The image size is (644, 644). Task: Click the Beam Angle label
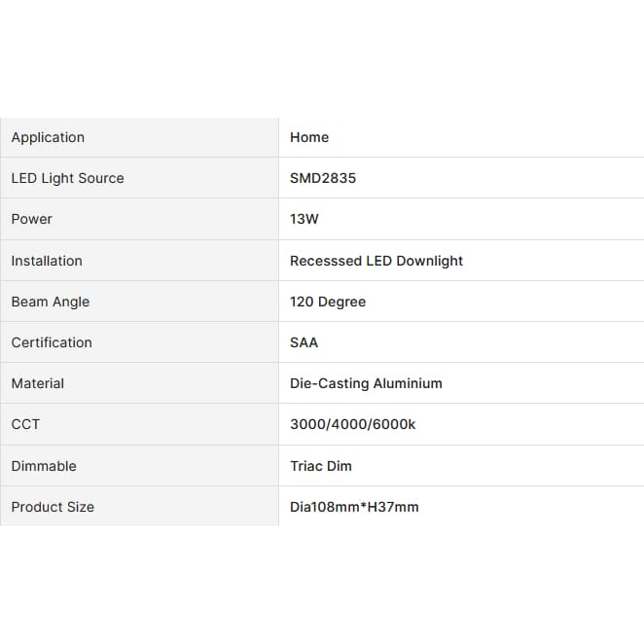(51, 302)
